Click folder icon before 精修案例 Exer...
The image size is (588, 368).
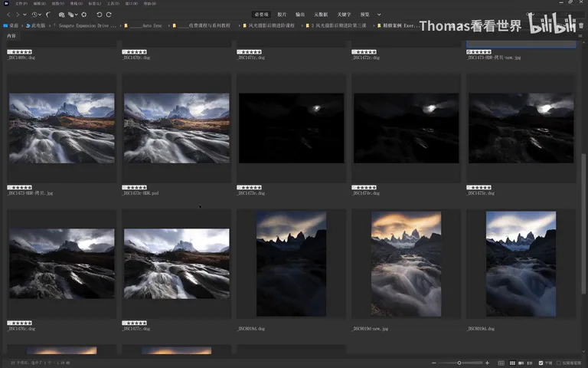click(379, 25)
